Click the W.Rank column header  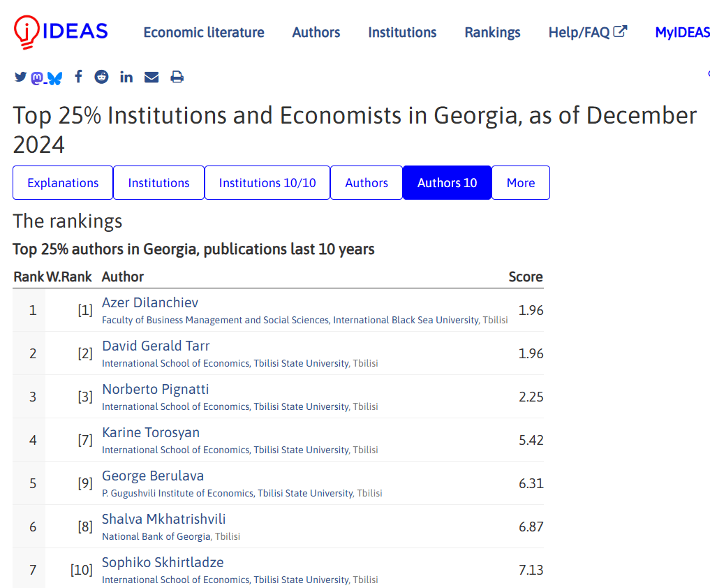69,277
